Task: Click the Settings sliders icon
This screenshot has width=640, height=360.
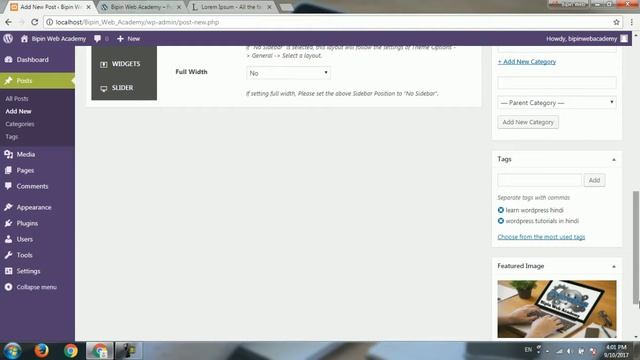Action: [x=9, y=271]
